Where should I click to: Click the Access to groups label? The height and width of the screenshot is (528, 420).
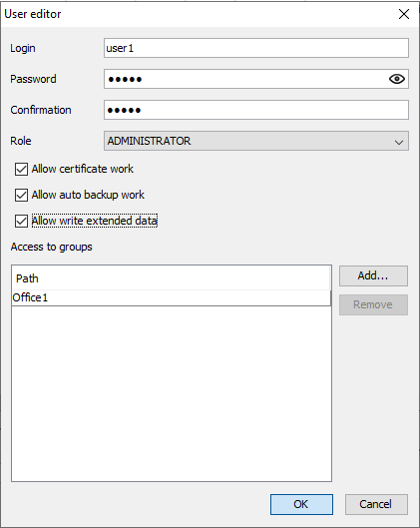click(x=51, y=247)
